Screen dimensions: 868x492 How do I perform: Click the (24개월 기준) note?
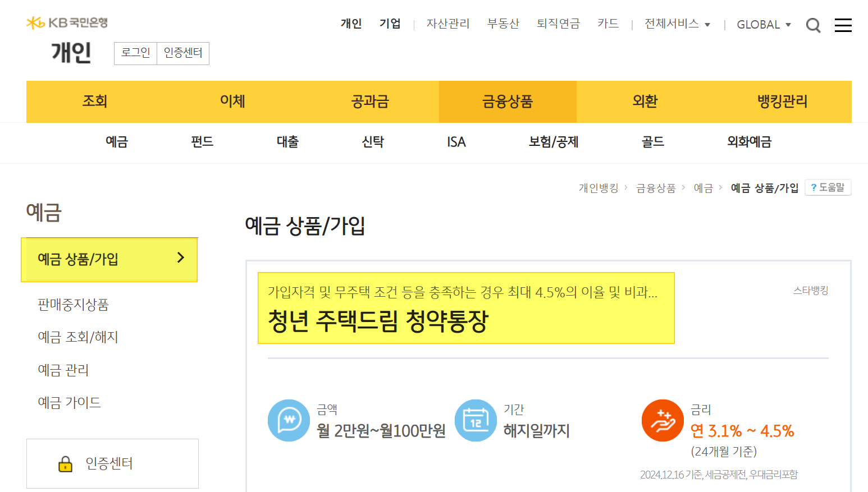(x=724, y=452)
